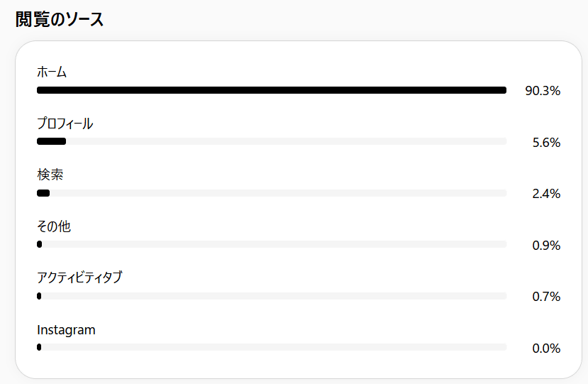Click the アクティビティタブ progress bar

(272, 296)
